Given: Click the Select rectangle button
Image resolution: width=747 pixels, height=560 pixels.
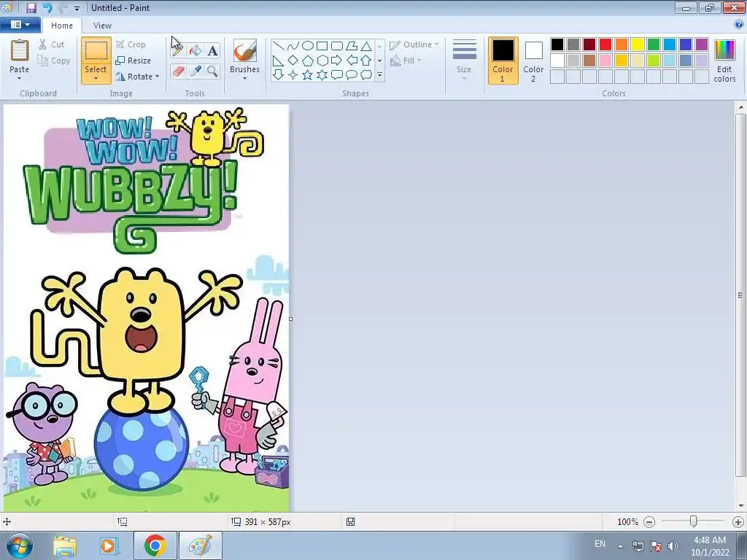Looking at the screenshot, I should (x=96, y=52).
